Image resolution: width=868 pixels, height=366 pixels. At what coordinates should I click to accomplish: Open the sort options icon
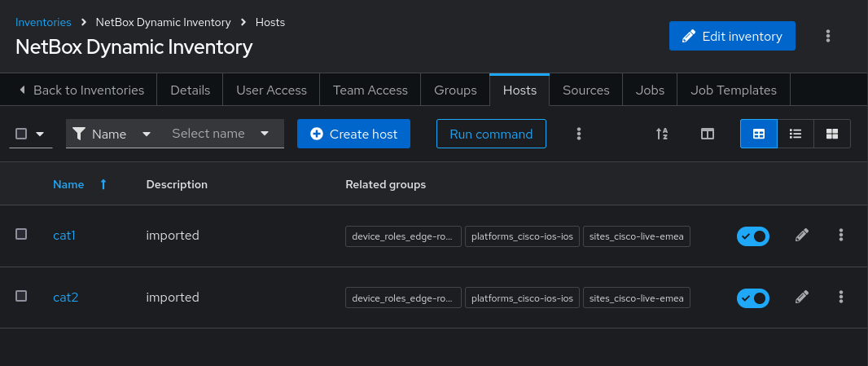(661, 134)
